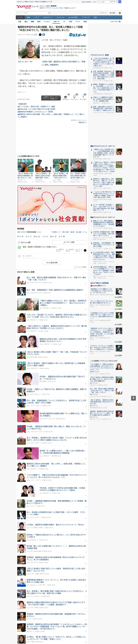
Task: Select the エンタメ category
Action: (47, 22)
